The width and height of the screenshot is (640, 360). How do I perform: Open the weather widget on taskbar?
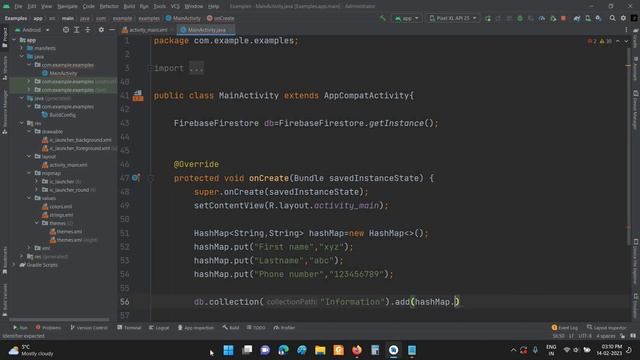pyautogui.click(x=31, y=350)
